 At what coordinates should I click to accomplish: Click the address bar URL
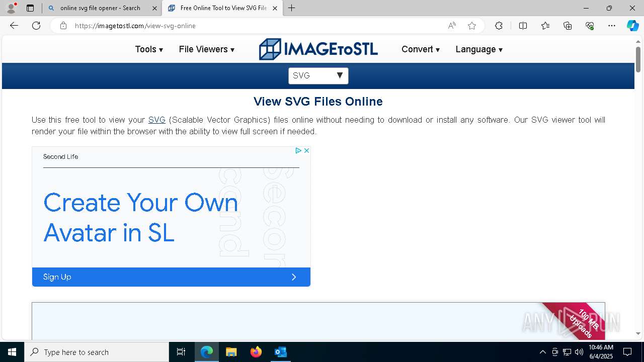pos(135,26)
